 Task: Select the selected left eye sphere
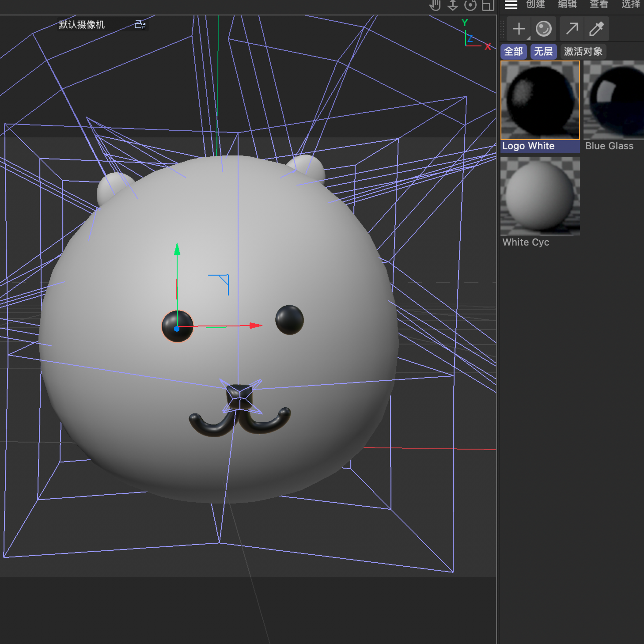pyautogui.click(x=177, y=326)
